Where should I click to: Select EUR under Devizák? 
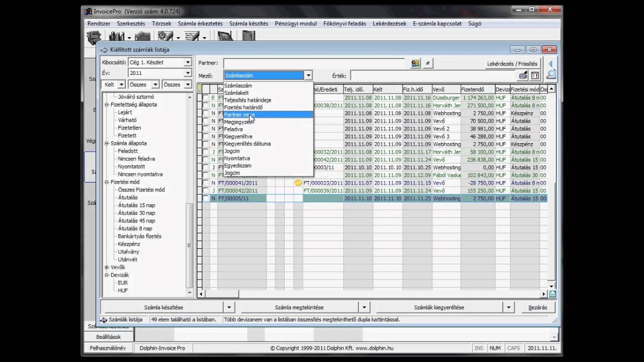pyautogui.click(x=123, y=283)
